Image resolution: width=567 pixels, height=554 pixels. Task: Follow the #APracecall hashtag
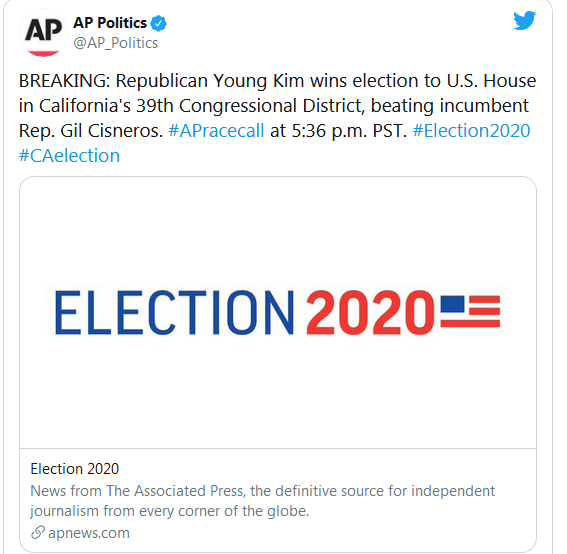pos(216,131)
